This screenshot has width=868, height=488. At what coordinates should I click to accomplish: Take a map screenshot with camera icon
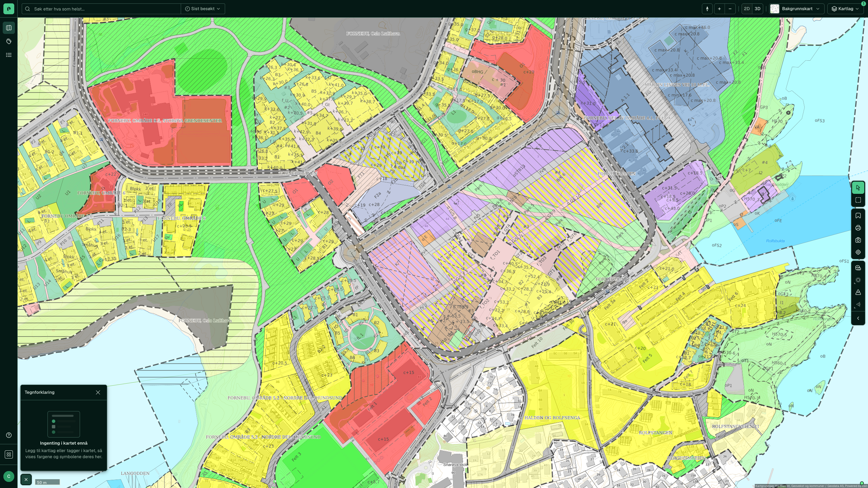point(858,240)
